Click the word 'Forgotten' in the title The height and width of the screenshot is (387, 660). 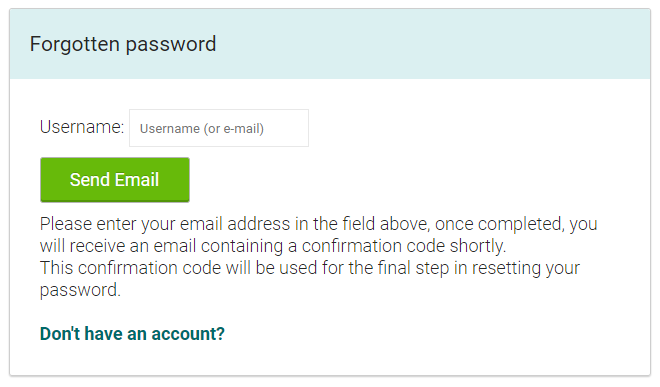75,44
